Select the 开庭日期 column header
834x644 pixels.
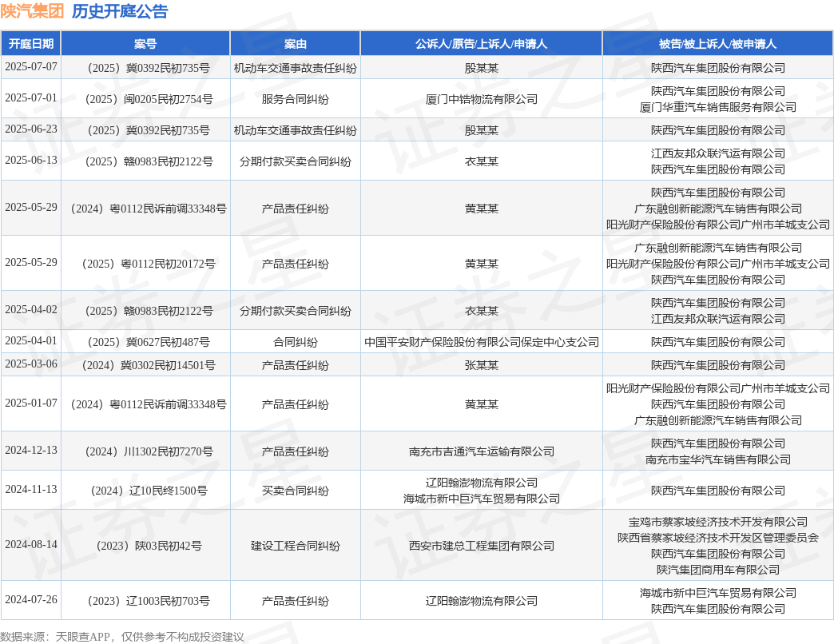[31, 44]
